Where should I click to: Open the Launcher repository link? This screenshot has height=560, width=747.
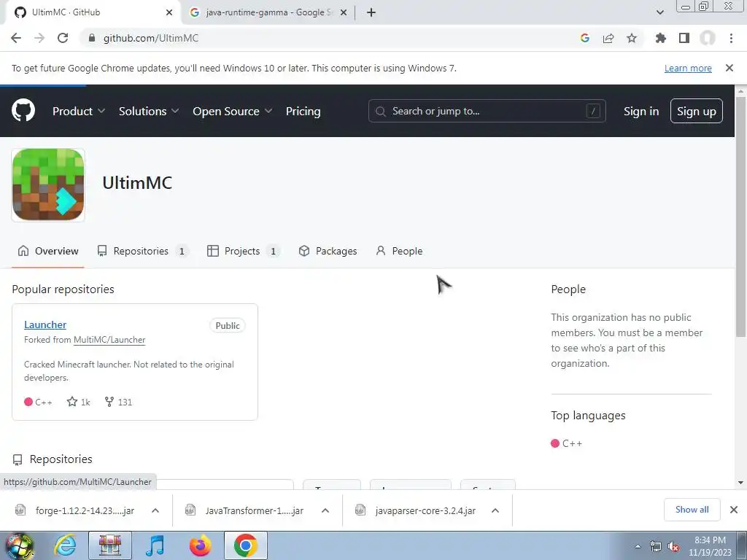[x=45, y=324]
